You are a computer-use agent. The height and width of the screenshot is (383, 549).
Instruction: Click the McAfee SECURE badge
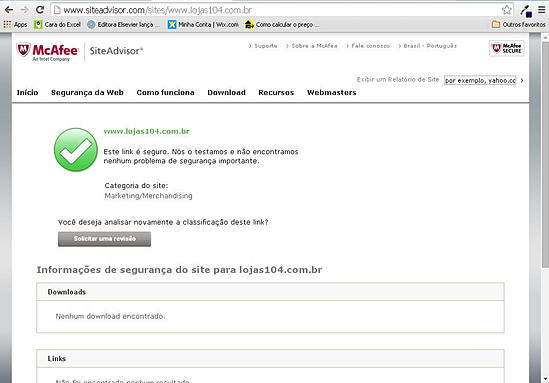pyautogui.click(x=506, y=48)
